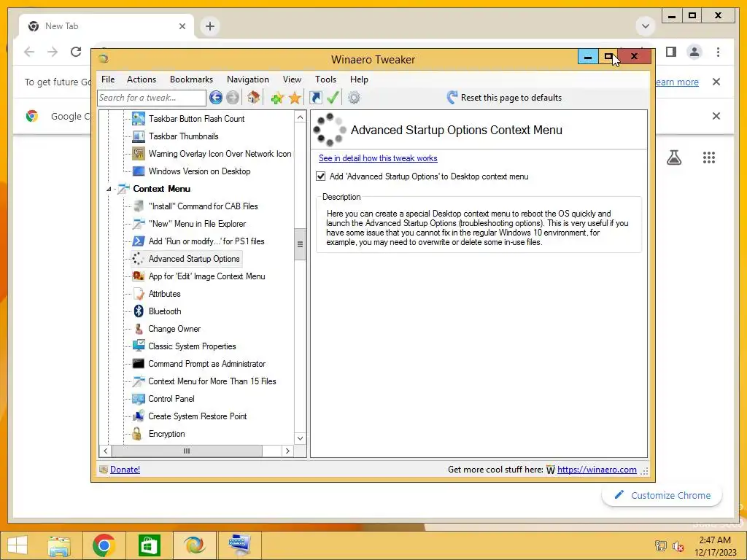Open bookmarks with the gold star icon
Image resolution: width=747 pixels, height=560 pixels.
[x=295, y=98]
